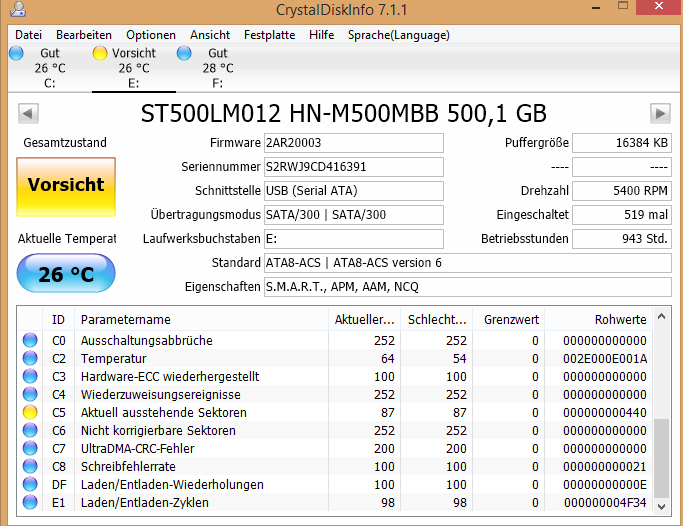Select the Schreibfehlerrate parameter name

128,466
